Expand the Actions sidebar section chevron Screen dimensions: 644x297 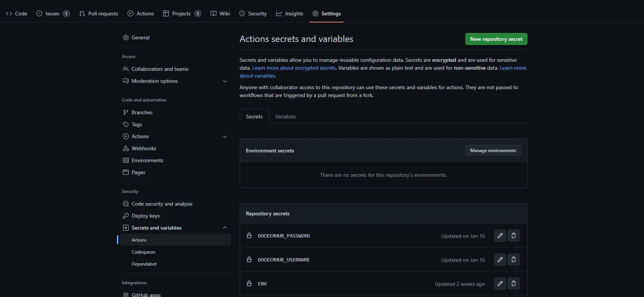(x=225, y=136)
